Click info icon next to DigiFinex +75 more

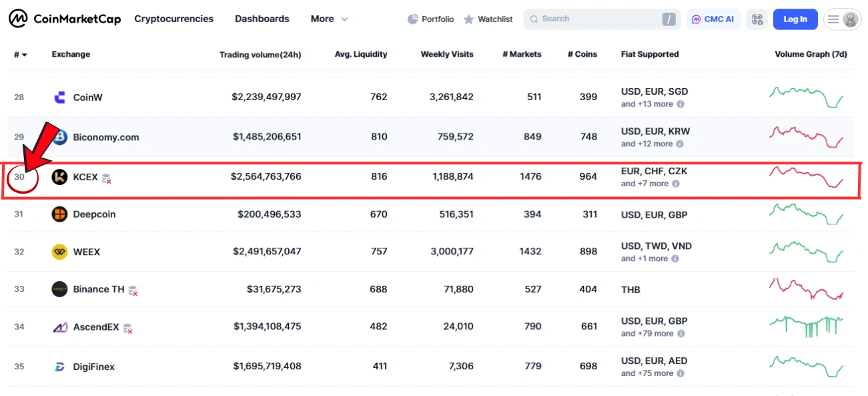(681, 373)
